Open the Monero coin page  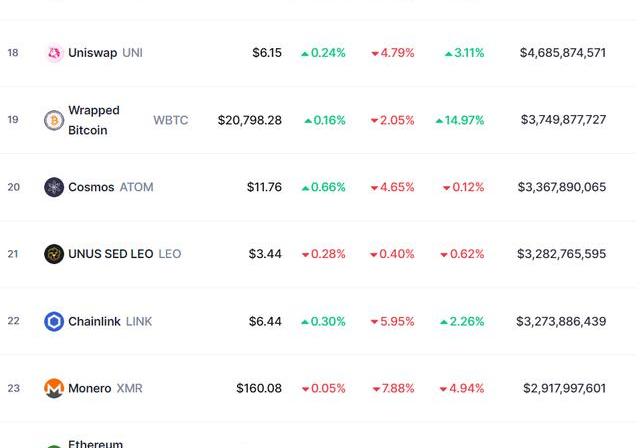(x=89, y=388)
